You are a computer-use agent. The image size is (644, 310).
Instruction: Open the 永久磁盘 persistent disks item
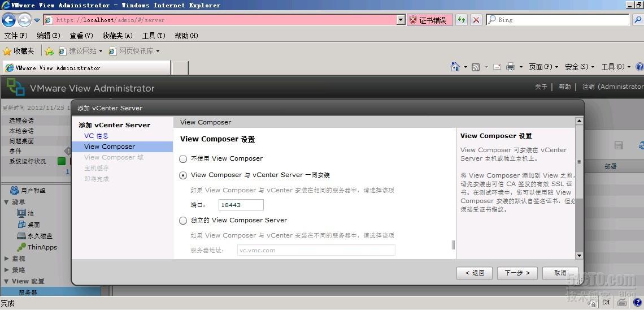[x=34, y=236]
